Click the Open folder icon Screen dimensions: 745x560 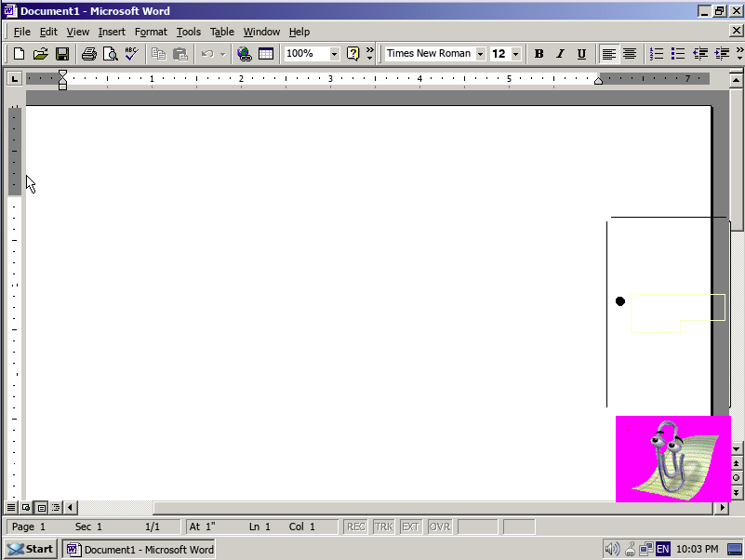[41, 54]
